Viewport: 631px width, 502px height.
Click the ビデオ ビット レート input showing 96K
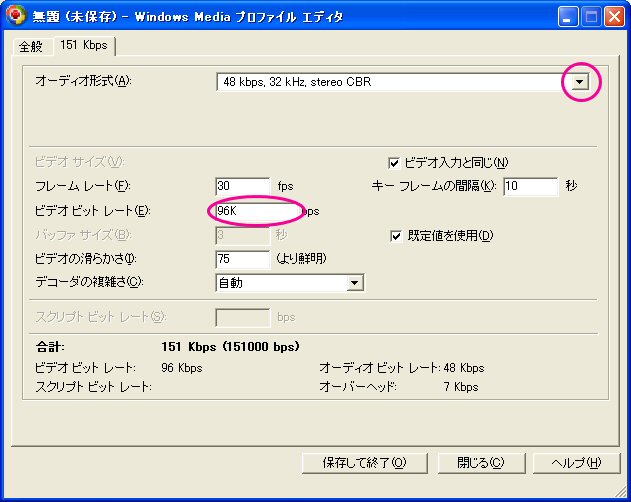pos(257,211)
